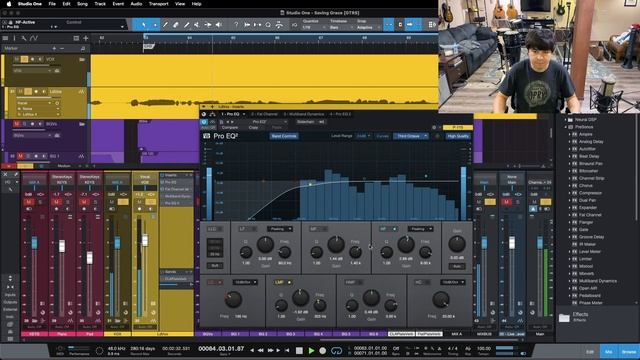Click the Fast Forward transport button
Viewport: 640px width, 360px height.
point(270,350)
